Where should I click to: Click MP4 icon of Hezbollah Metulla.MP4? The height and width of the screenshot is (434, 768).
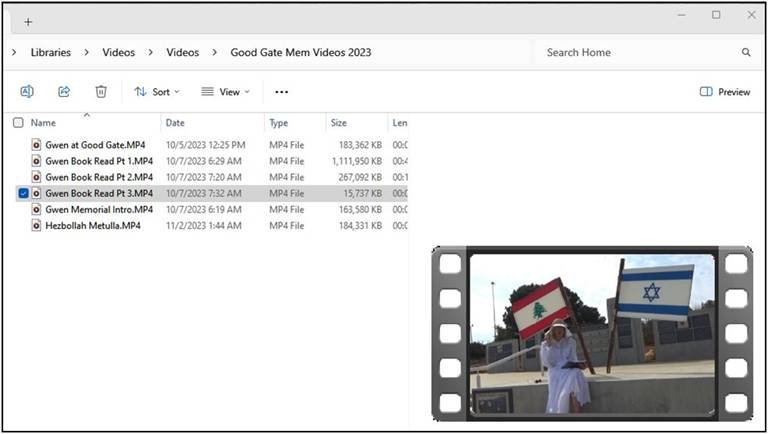[x=36, y=225]
